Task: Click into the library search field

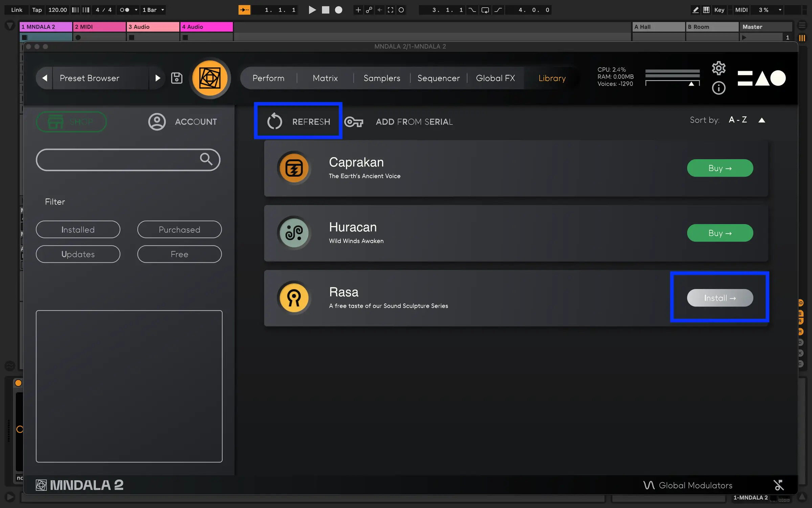Action: (128, 160)
